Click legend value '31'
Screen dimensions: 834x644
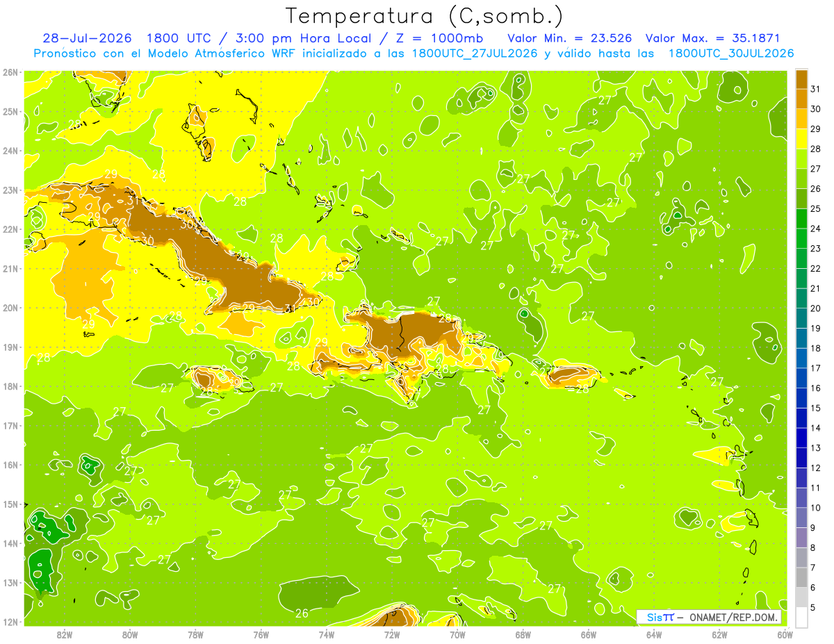[x=815, y=89]
